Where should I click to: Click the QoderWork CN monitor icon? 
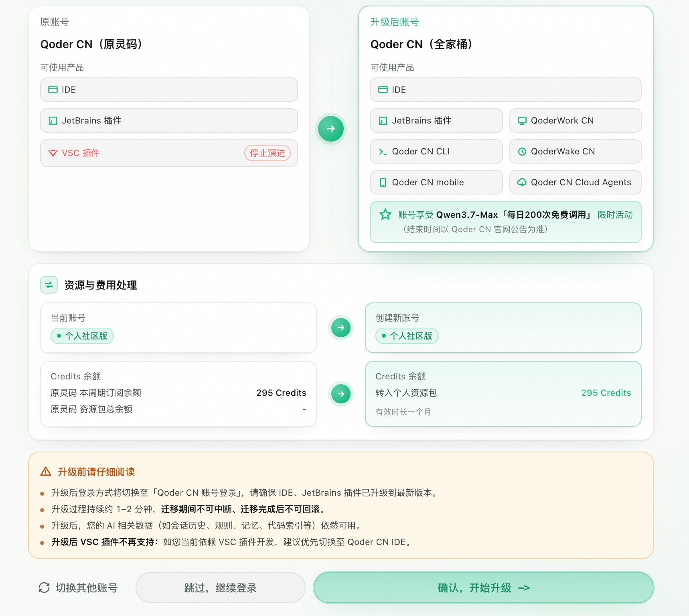click(522, 121)
